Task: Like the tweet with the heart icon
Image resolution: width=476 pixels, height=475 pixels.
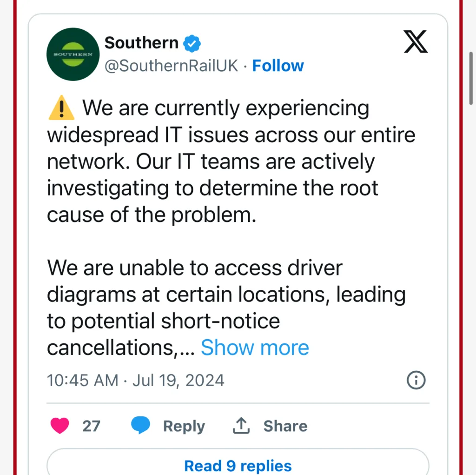Action: (60, 426)
